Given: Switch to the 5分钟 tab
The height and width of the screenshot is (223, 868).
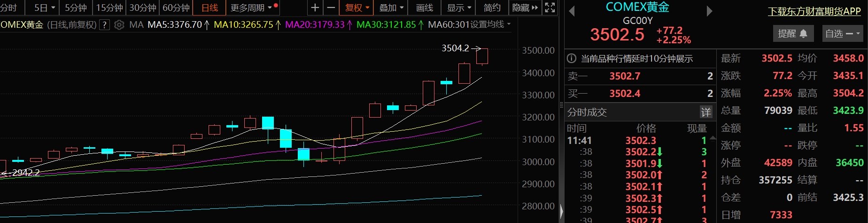Looking at the screenshot, I should click(x=76, y=8).
